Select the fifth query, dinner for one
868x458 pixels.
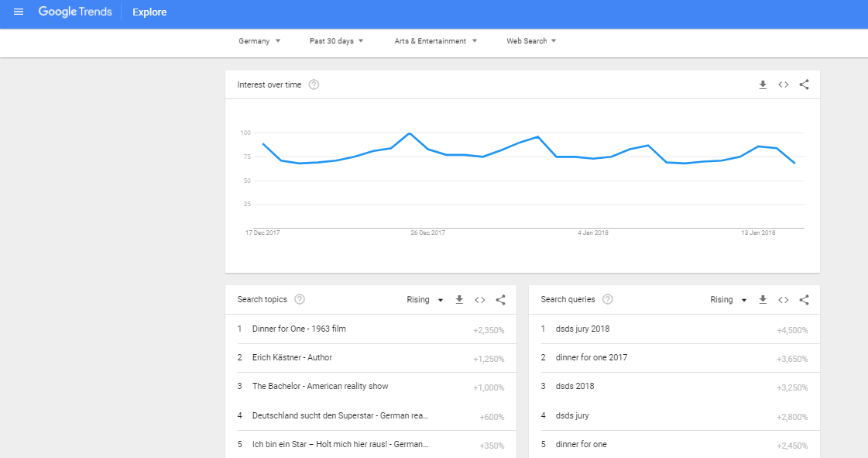582,444
